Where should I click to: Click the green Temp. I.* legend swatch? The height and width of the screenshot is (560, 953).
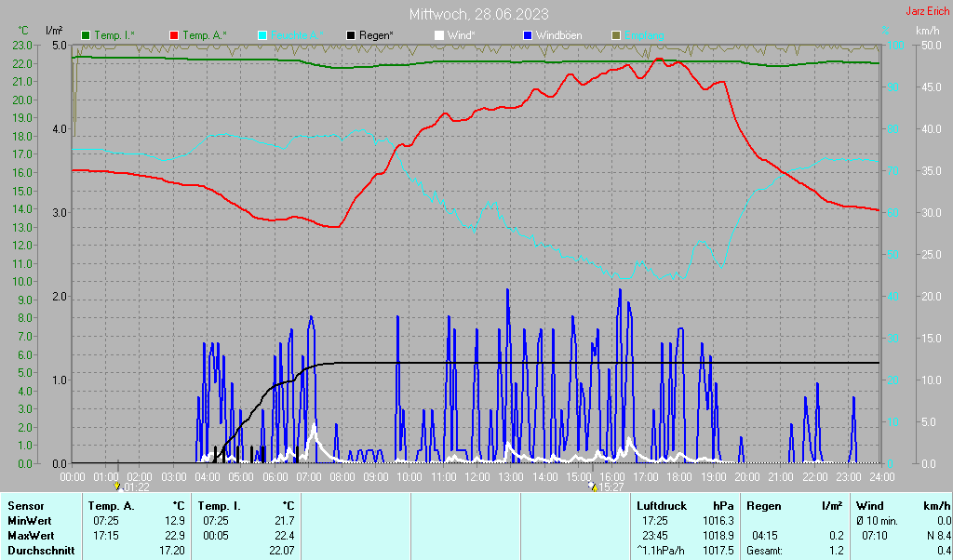(x=86, y=36)
